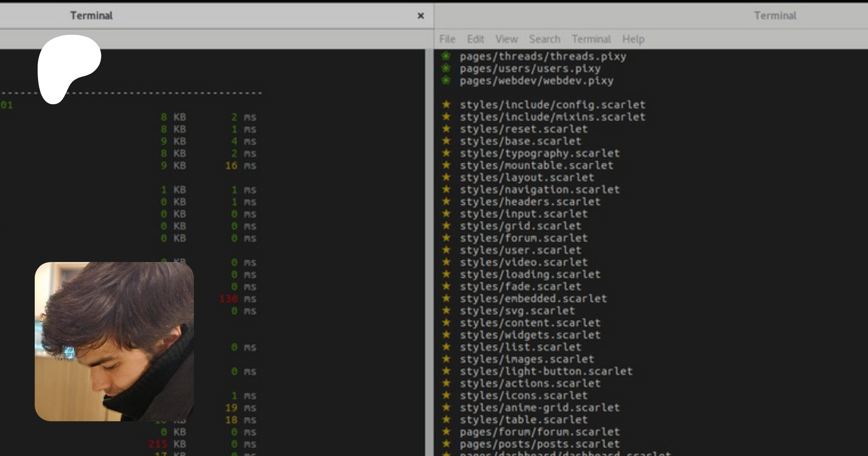Close the left Terminal tab
This screenshot has height=456, width=868.
point(420,16)
